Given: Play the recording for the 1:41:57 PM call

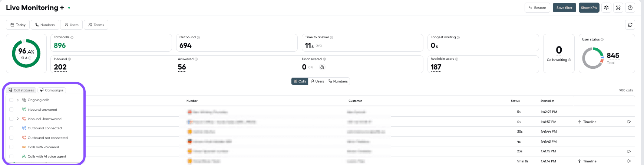Looking at the screenshot, I should point(629,122).
